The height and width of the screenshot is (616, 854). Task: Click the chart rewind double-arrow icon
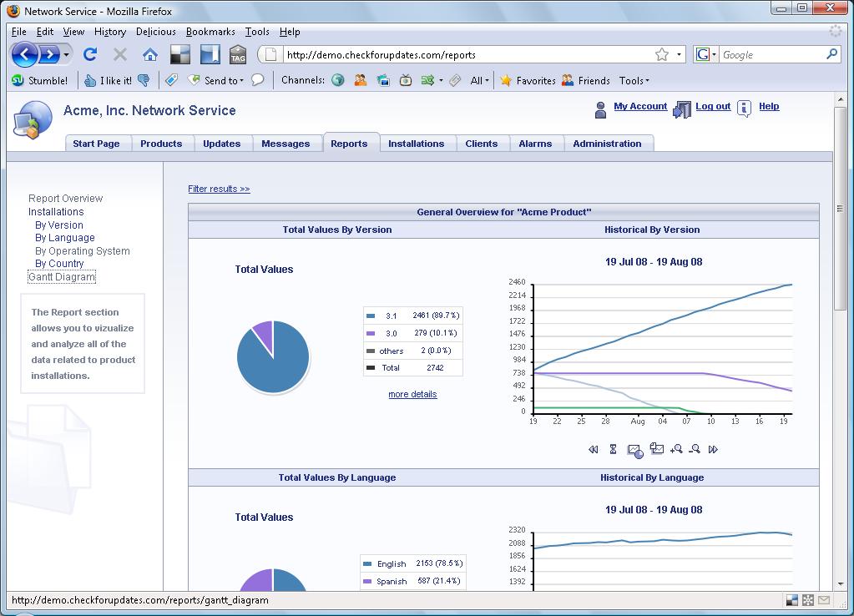tap(594, 449)
